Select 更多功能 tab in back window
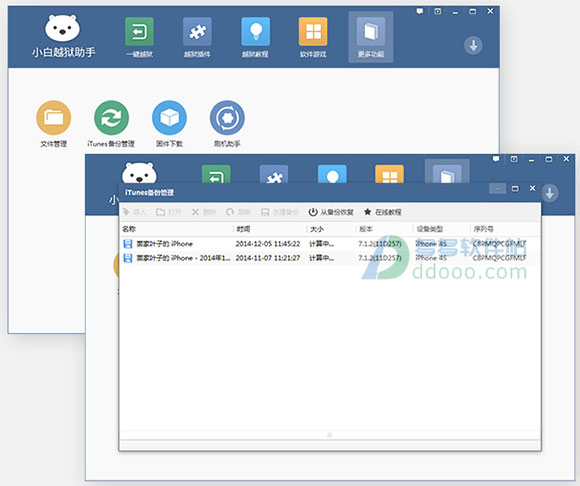The height and width of the screenshot is (486, 580). tap(371, 37)
